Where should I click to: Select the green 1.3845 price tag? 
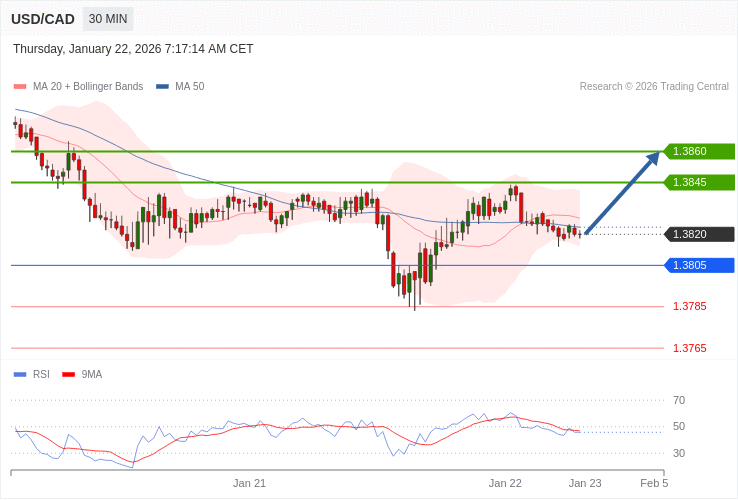(699, 182)
